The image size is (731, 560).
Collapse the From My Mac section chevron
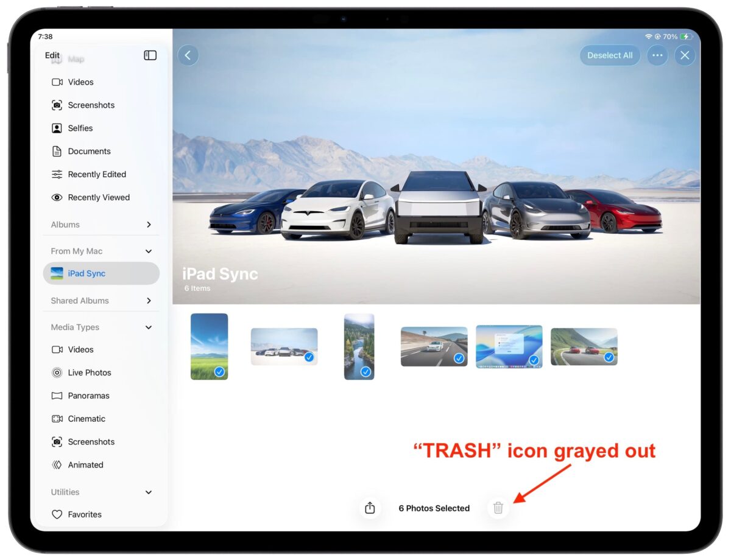[x=149, y=251]
